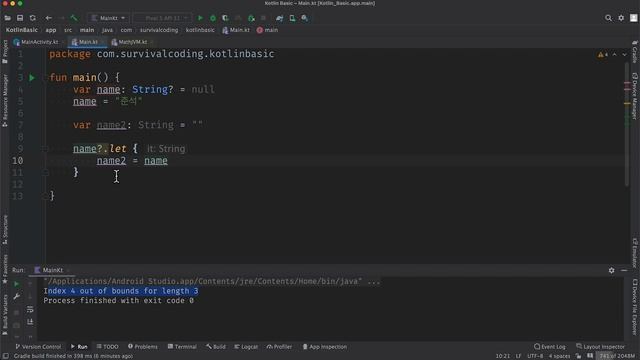Open Project side panel tab

coord(5,51)
